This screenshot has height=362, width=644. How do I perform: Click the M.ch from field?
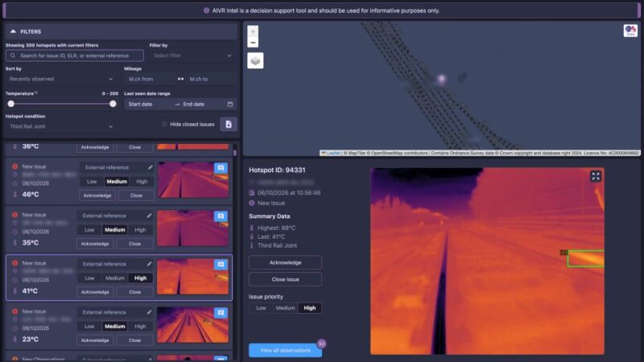[x=150, y=79]
